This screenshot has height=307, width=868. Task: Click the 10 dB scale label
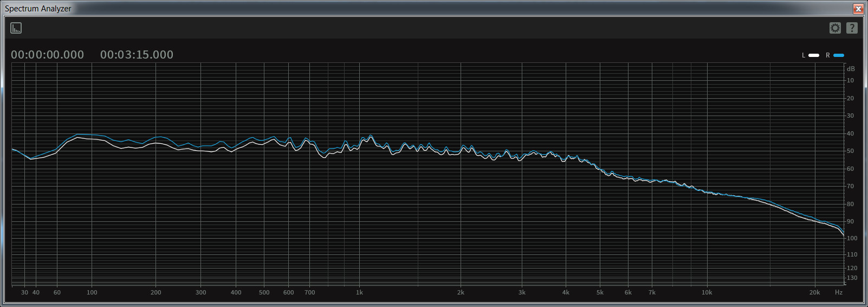click(851, 80)
